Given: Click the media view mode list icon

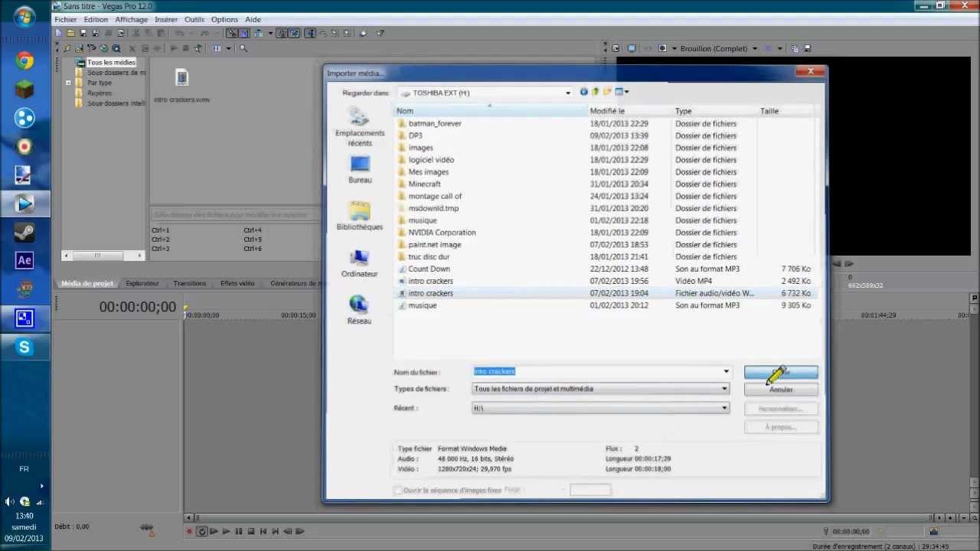Looking at the screenshot, I should click(217, 48).
